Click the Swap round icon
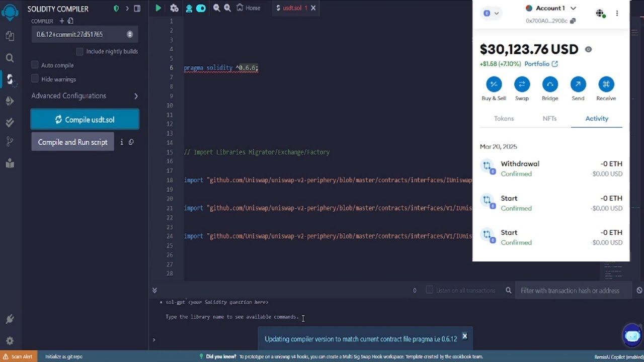Screen dimensions: 644x362 (522, 84)
